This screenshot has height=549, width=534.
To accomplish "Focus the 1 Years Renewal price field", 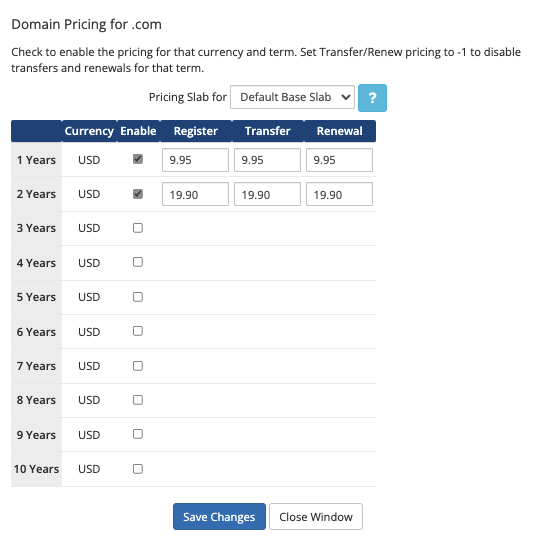I will coord(339,160).
